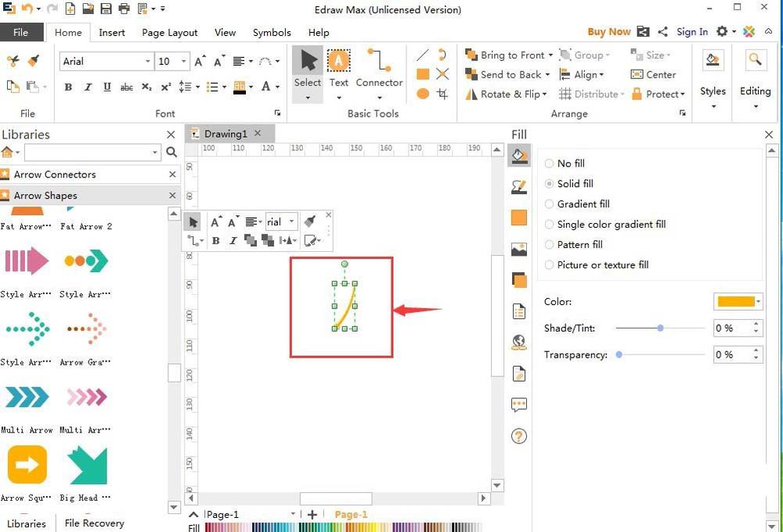Click the Buy Now link
This screenshot has width=783, height=532.
pos(608,32)
